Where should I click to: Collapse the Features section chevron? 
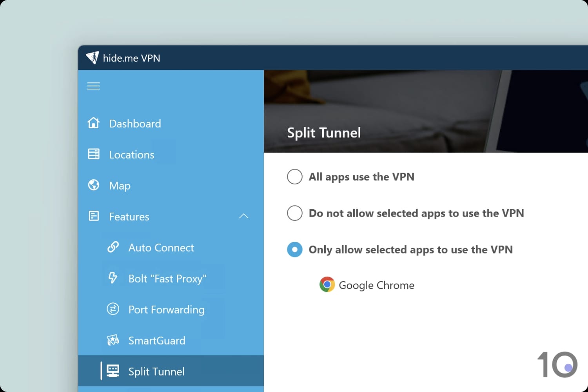click(x=243, y=216)
